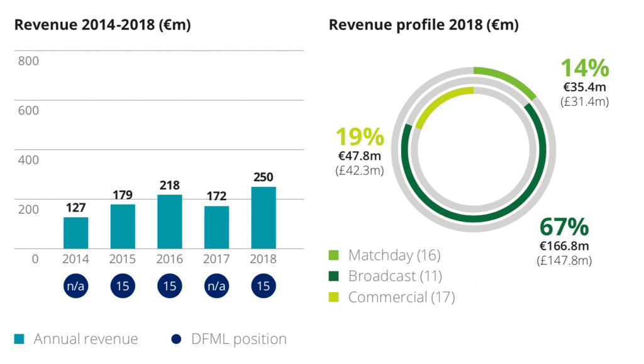Click the Matchday legend green square
The image size is (644, 364).
333,255
